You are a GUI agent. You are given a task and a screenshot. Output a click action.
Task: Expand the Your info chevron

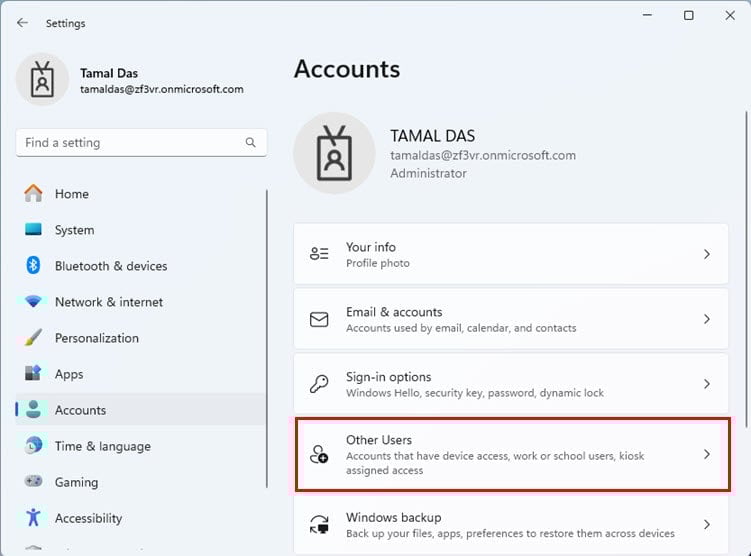pyautogui.click(x=706, y=254)
